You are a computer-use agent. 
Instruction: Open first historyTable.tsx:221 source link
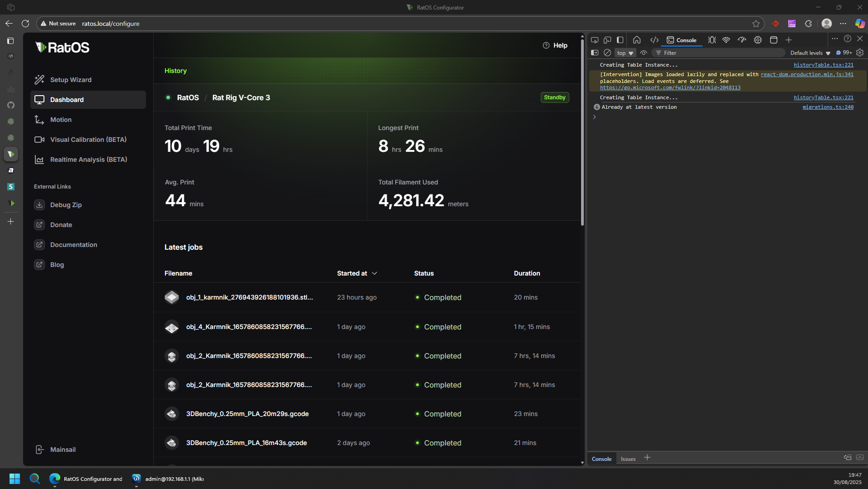tap(823, 65)
